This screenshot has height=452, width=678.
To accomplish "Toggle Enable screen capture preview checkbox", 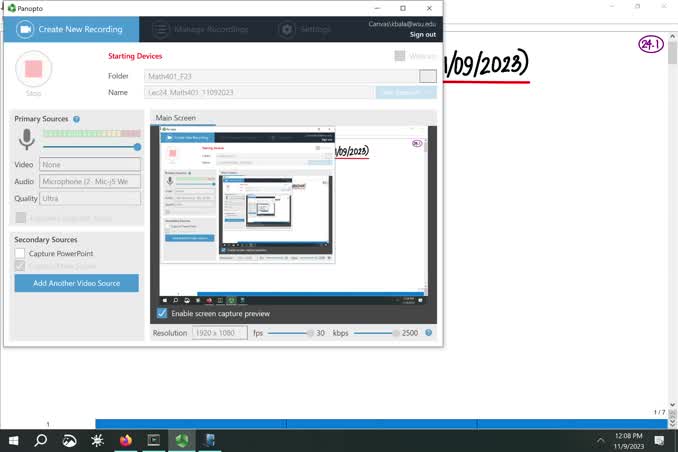I will 163,313.
